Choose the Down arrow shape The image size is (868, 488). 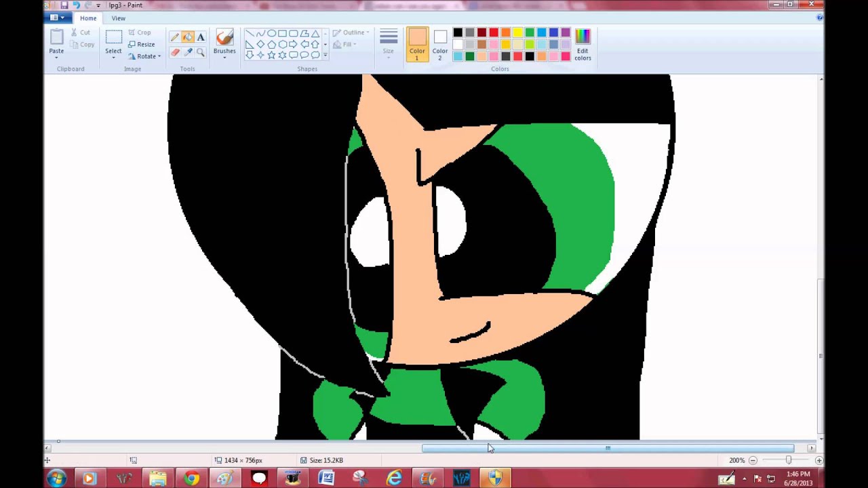click(250, 55)
